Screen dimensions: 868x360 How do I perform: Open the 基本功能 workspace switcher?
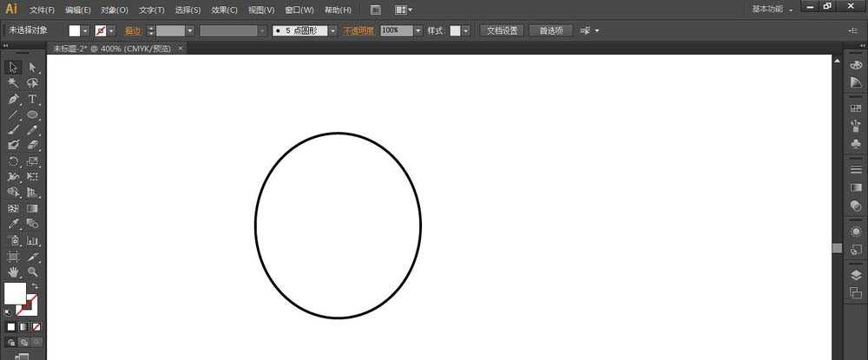pos(772,9)
